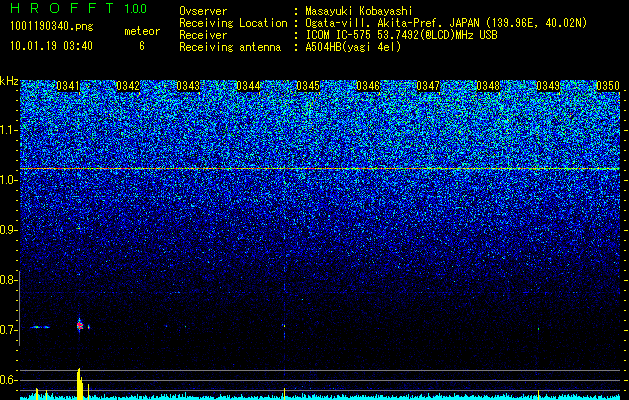Click observer name Masayuki Kobayashi

(359, 11)
